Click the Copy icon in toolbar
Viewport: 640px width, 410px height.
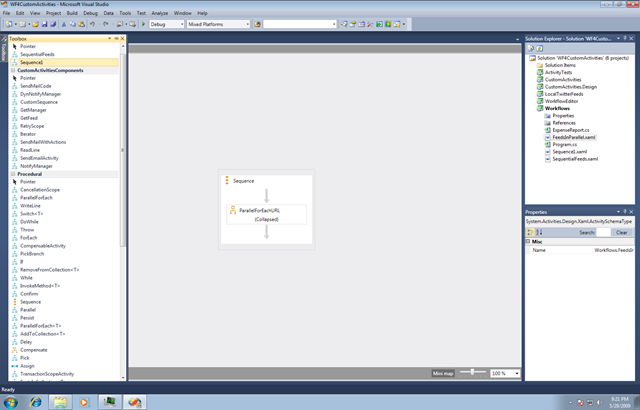click(x=73, y=24)
